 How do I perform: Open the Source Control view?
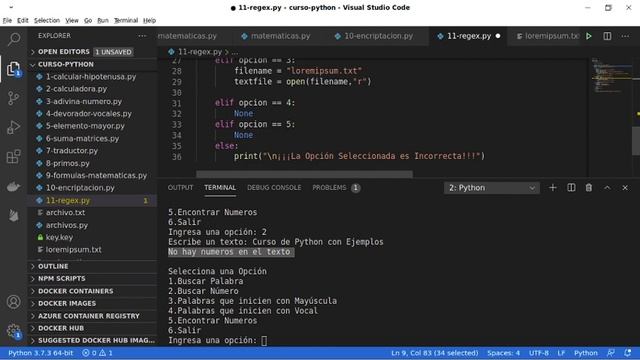pyautogui.click(x=13, y=98)
